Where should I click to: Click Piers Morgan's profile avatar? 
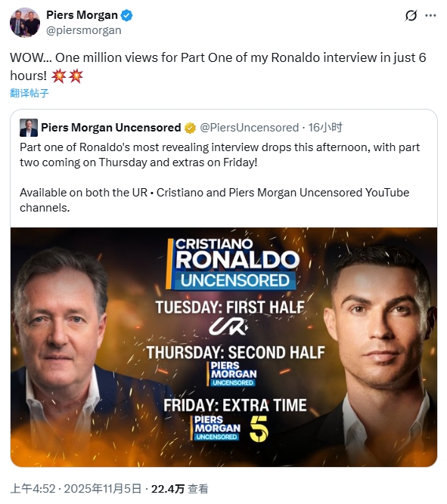(25, 23)
